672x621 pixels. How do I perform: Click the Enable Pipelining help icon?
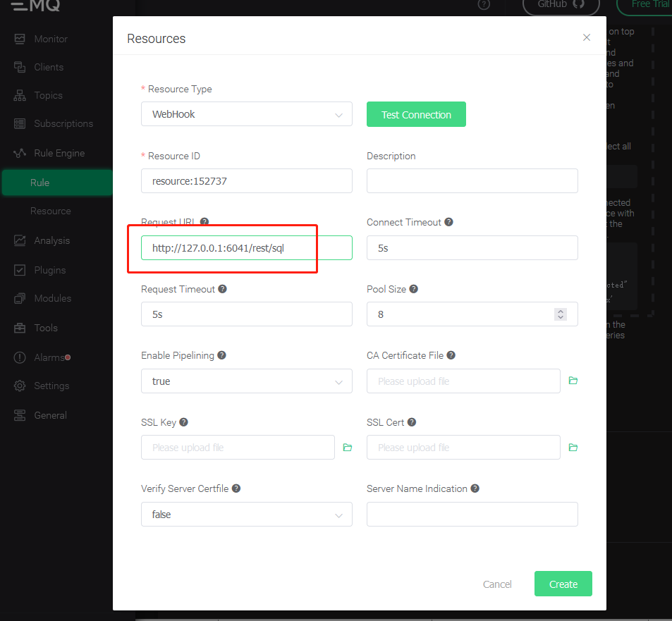[x=221, y=355]
